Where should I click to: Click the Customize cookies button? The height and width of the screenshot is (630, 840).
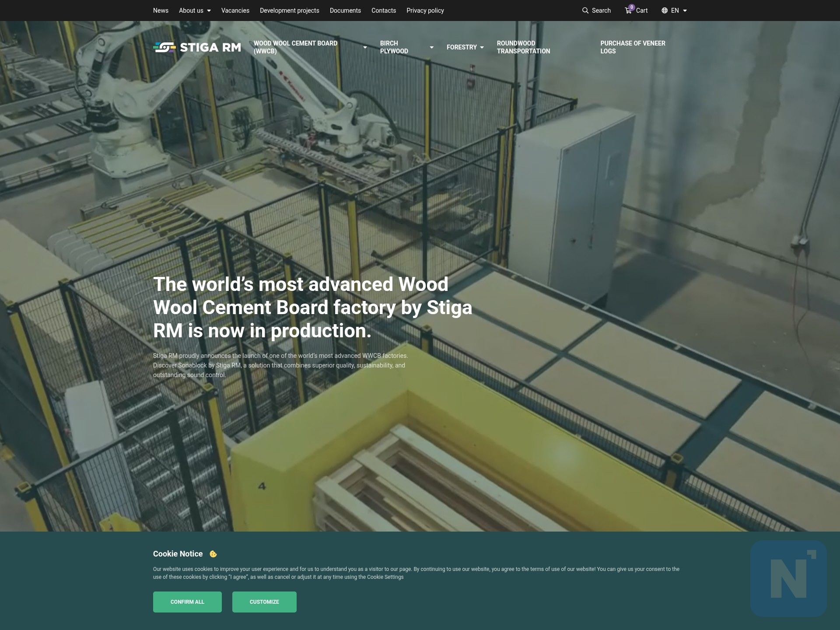click(x=264, y=602)
